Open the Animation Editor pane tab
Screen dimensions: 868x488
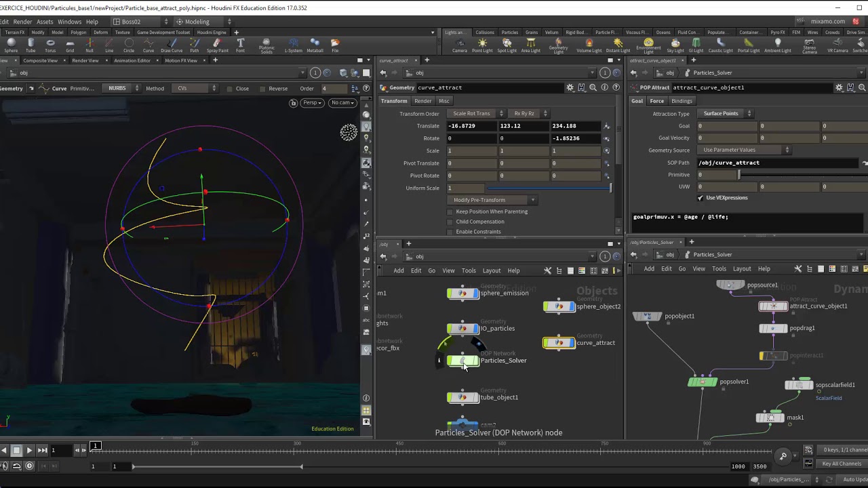(132, 60)
